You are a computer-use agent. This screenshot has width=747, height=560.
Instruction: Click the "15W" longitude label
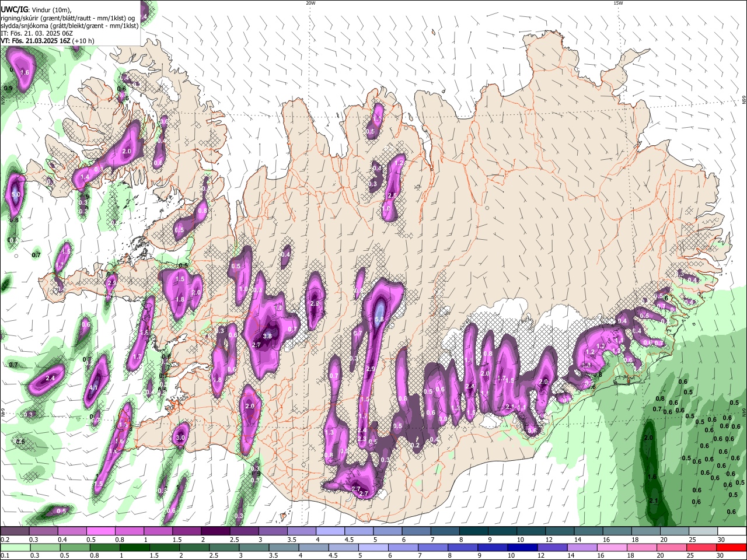(x=617, y=3)
